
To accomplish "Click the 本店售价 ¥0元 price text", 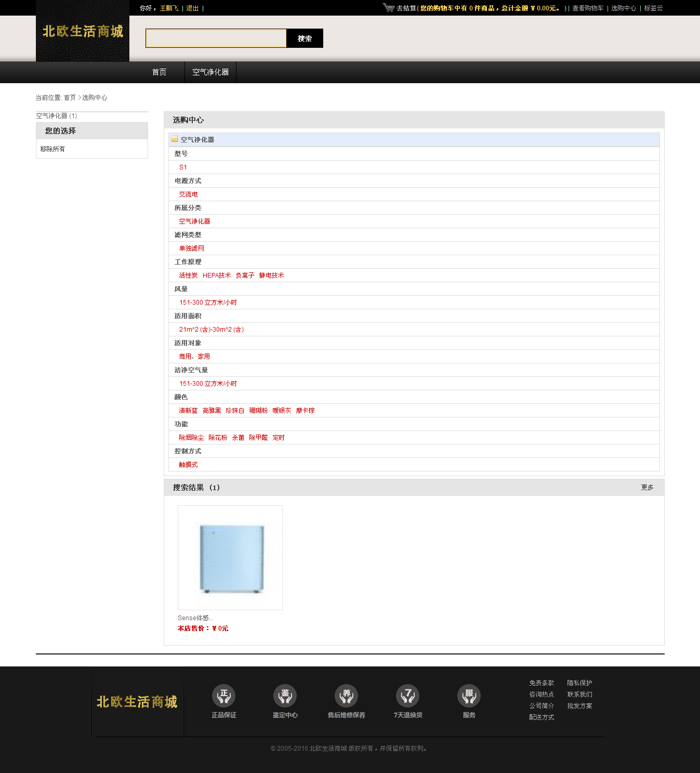I will click(x=203, y=628).
